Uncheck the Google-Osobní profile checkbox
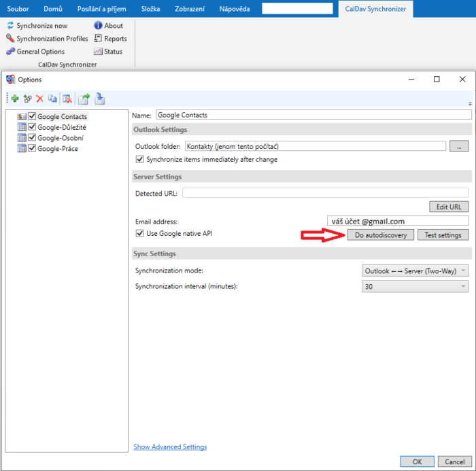The height and width of the screenshot is (471, 476). (x=32, y=137)
